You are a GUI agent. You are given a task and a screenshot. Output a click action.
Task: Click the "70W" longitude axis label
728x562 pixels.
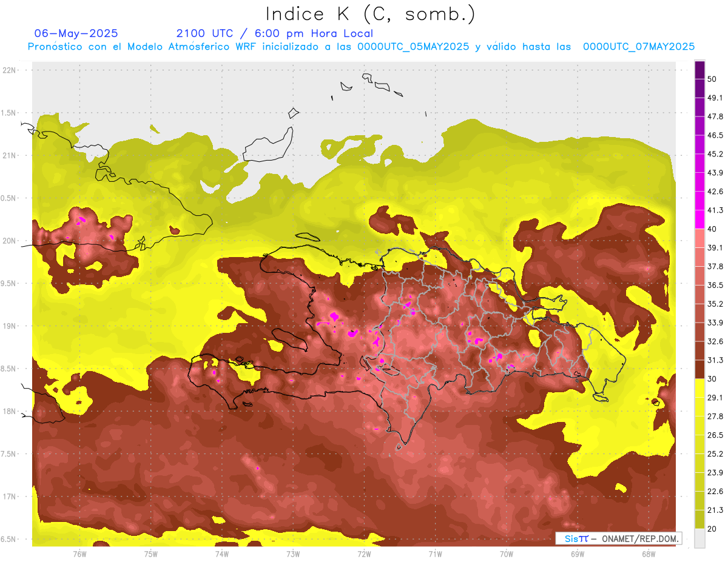pyautogui.click(x=506, y=554)
